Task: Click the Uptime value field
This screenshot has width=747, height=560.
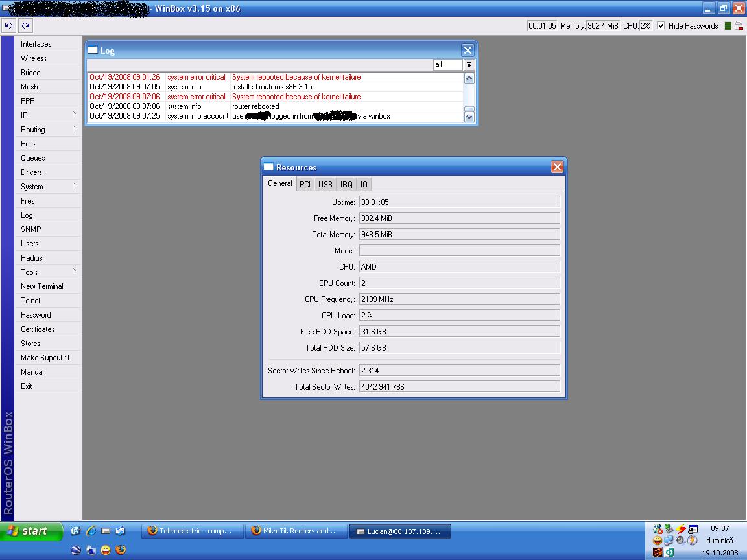Action: (x=459, y=202)
